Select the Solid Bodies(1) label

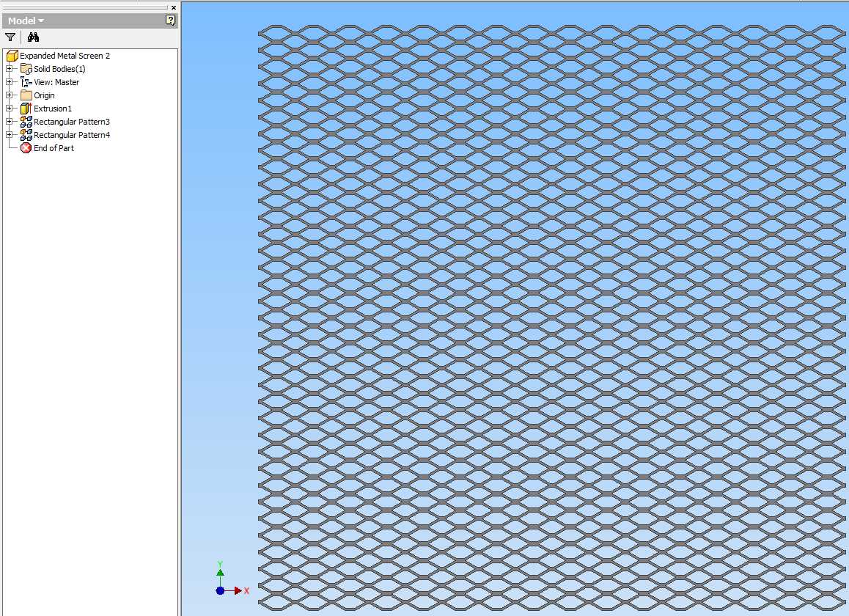pos(59,69)
